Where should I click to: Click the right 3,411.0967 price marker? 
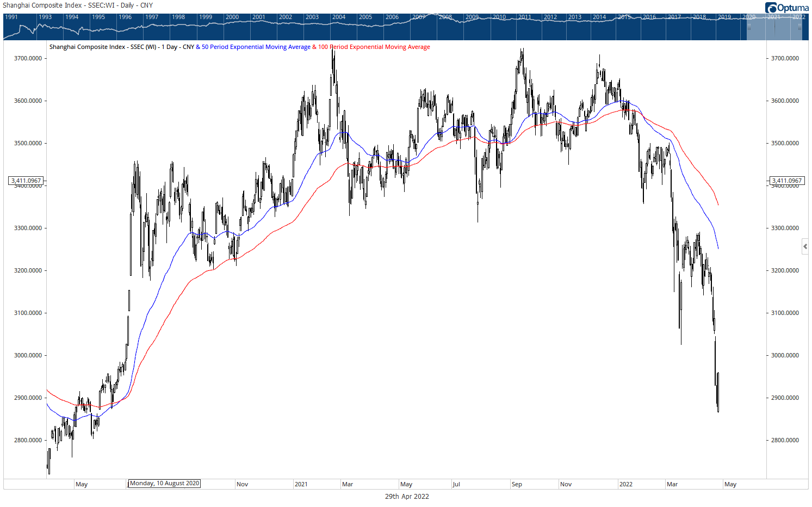pos(786,181)
